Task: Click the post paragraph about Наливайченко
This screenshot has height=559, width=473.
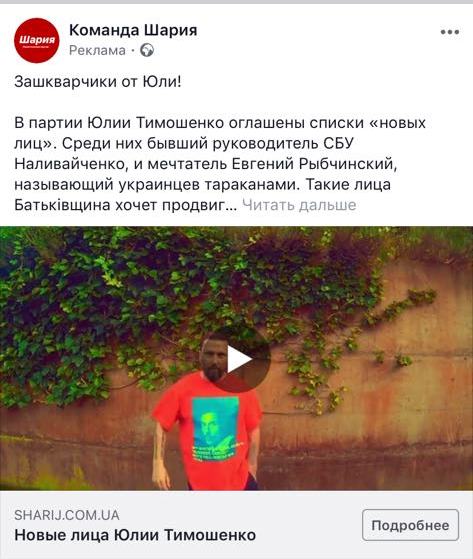Action: tap(220, 164)
